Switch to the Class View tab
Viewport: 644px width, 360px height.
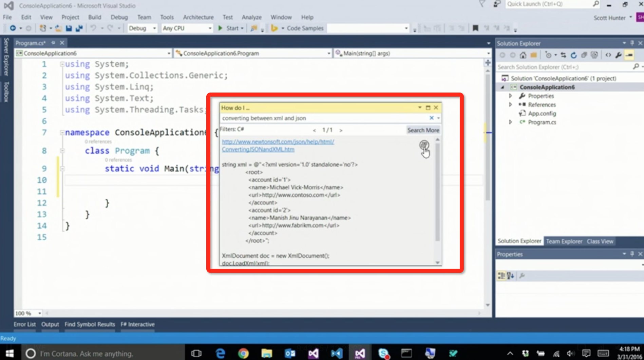(600, 241)
